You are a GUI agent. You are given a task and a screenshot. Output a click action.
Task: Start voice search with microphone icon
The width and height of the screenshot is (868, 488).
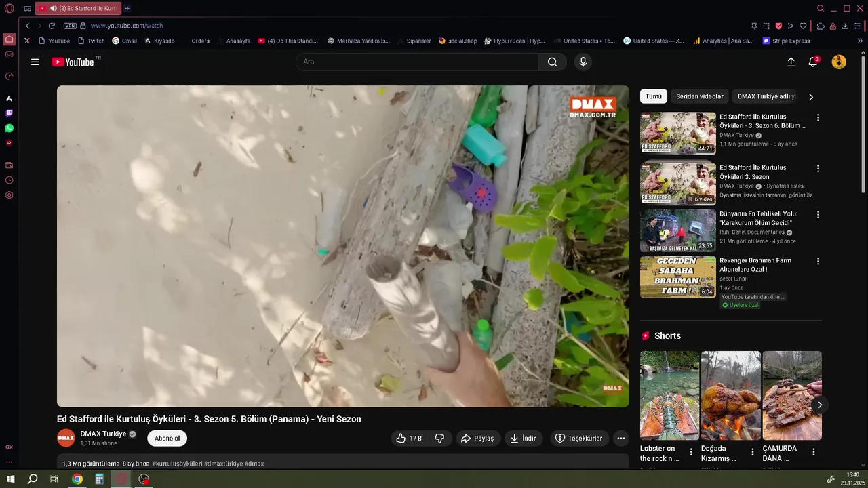[x=583, y=62]
